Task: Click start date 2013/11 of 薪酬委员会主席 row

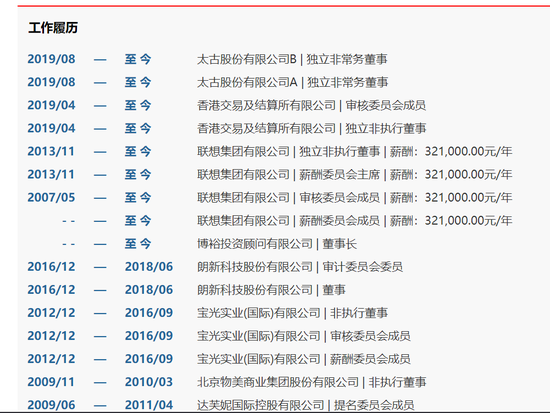Action: tap(51, 174)
